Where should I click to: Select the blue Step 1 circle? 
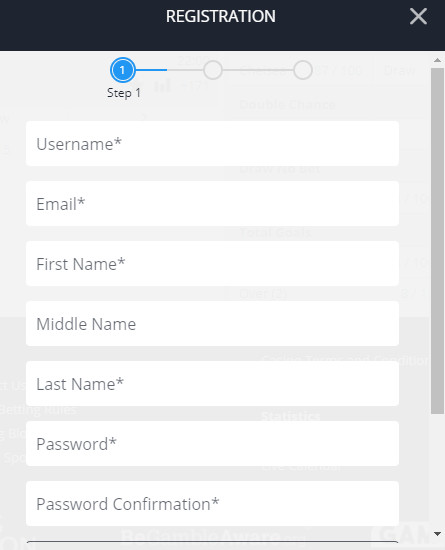122,70
